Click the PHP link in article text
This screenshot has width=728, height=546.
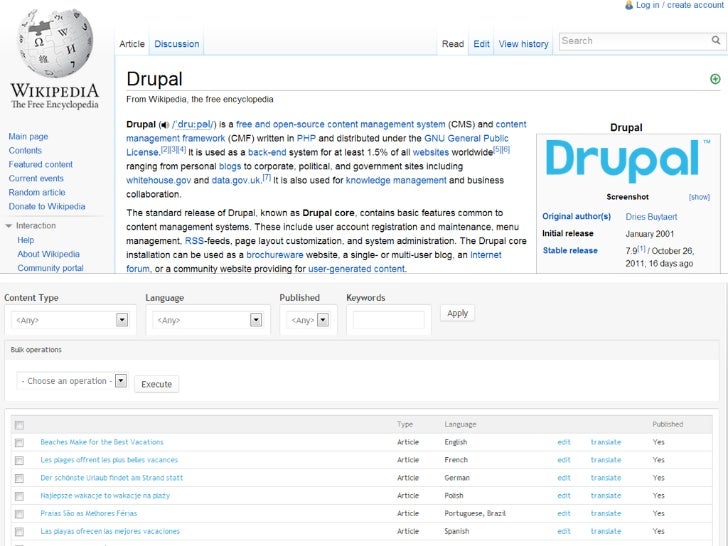point(306,138)
